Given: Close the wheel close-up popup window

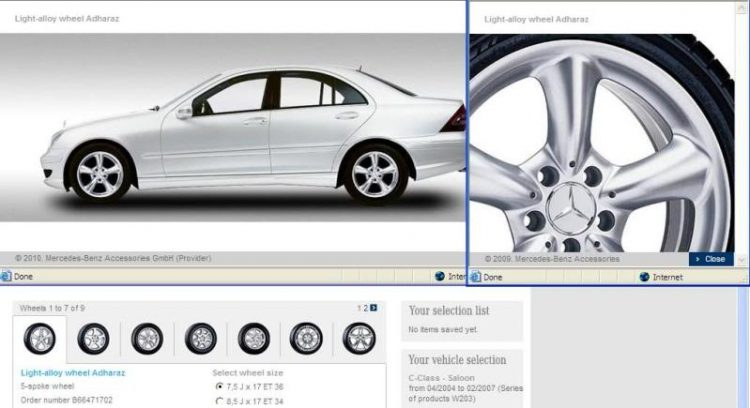Looking at the screenshot, I should [x=711, y=259].
